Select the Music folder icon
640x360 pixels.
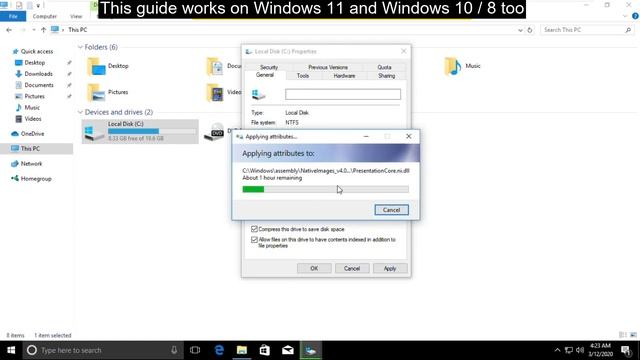pyautogui.click(x=453, y=67)
